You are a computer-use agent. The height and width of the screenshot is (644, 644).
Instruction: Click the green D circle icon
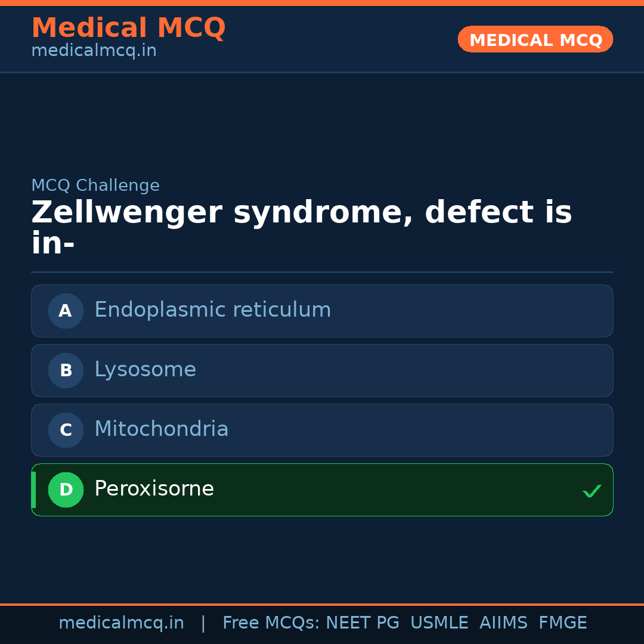coord(66,490)
